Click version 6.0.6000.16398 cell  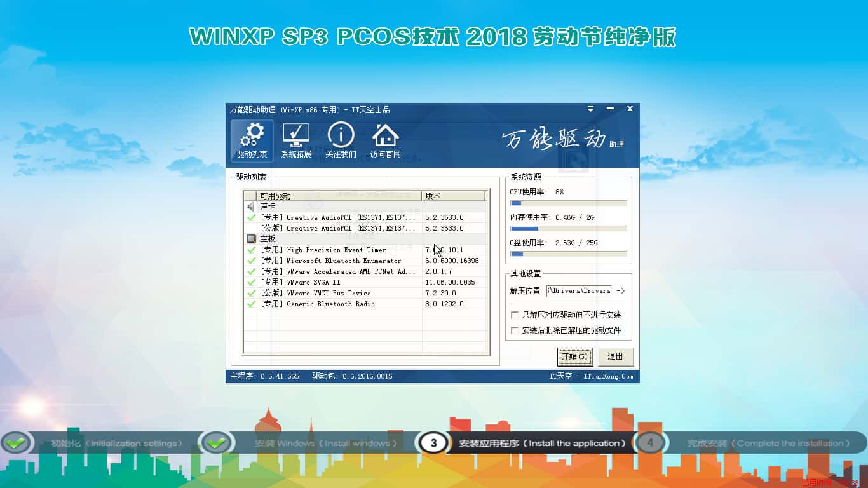[452, 261]
